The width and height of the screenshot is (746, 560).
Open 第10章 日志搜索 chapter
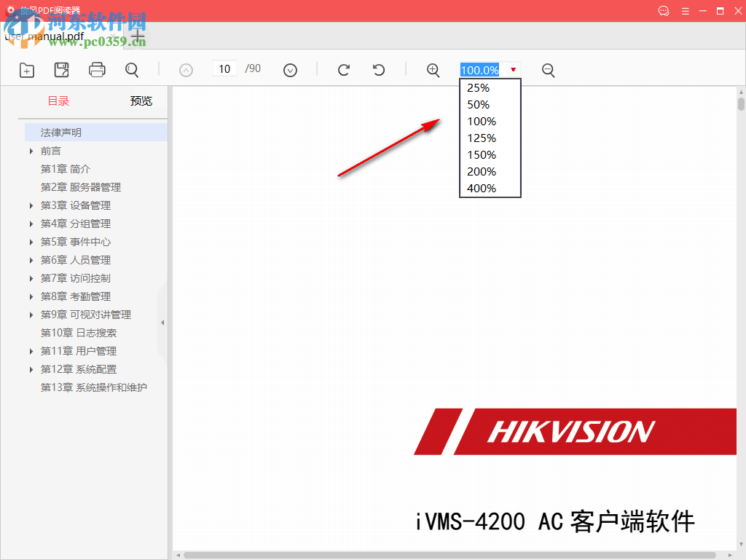pos(79,332)
